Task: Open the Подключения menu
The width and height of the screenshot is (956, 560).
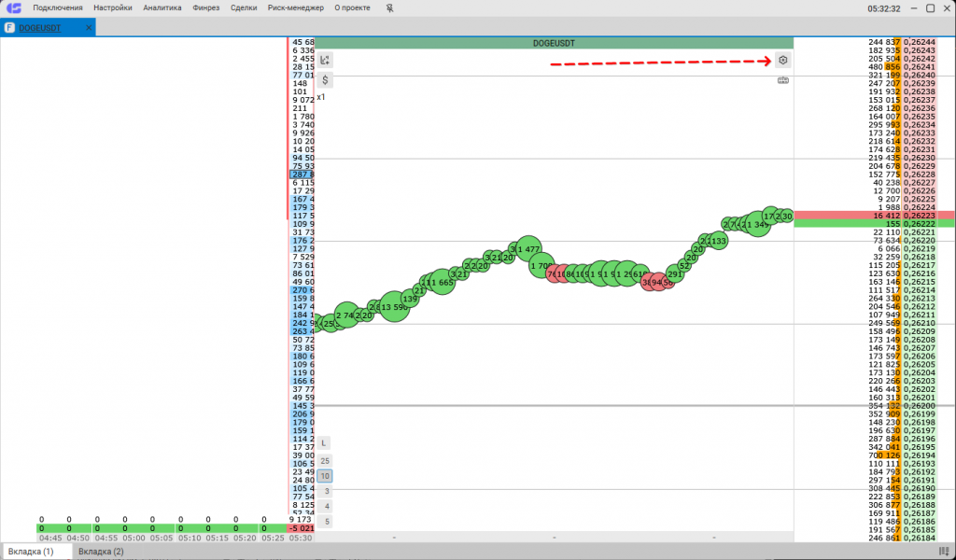Action: 58,8
